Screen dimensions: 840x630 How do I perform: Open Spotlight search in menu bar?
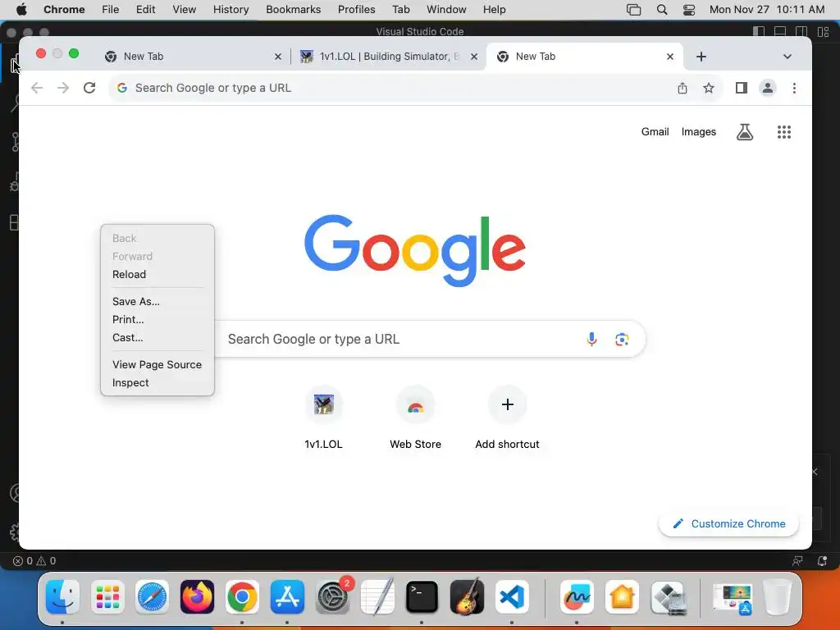[662, 10]
